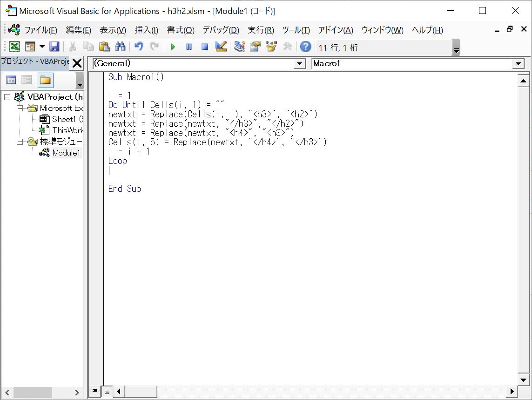Click the Copy icon in toolbar
Image resolution: width=532 pixels, height=400 pixels.
pos(88,47)
